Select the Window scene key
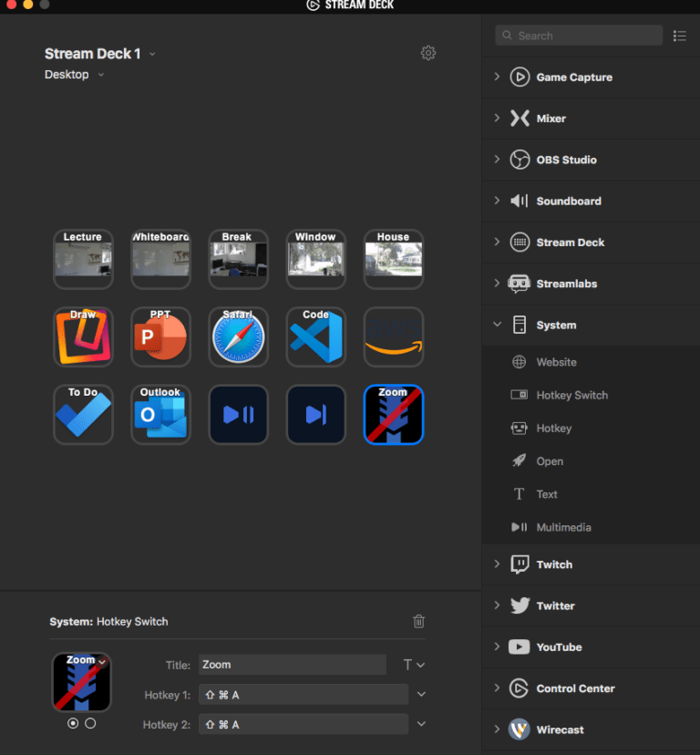This screenshot has height=755, width=700. pyautogui.click(x=315, y=259)
